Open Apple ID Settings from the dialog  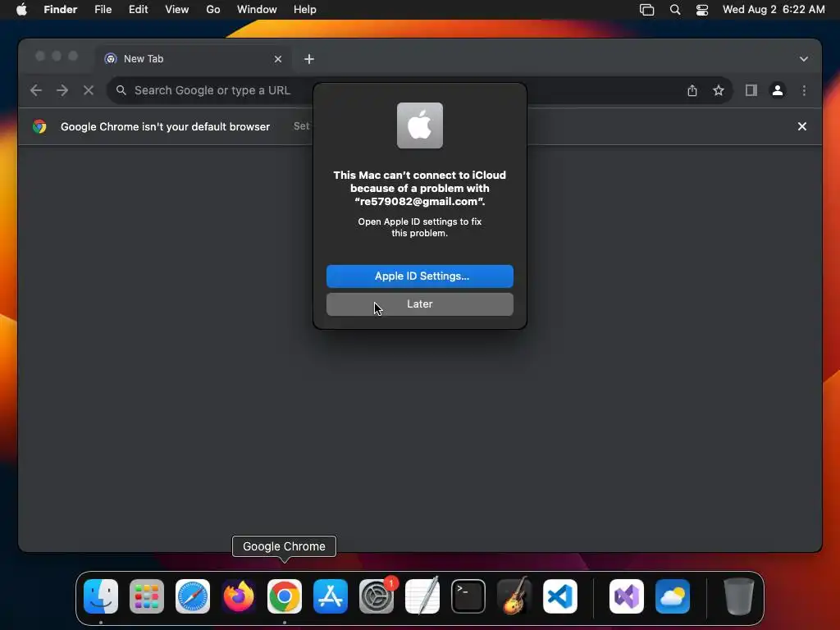click(x=419, y=276)
